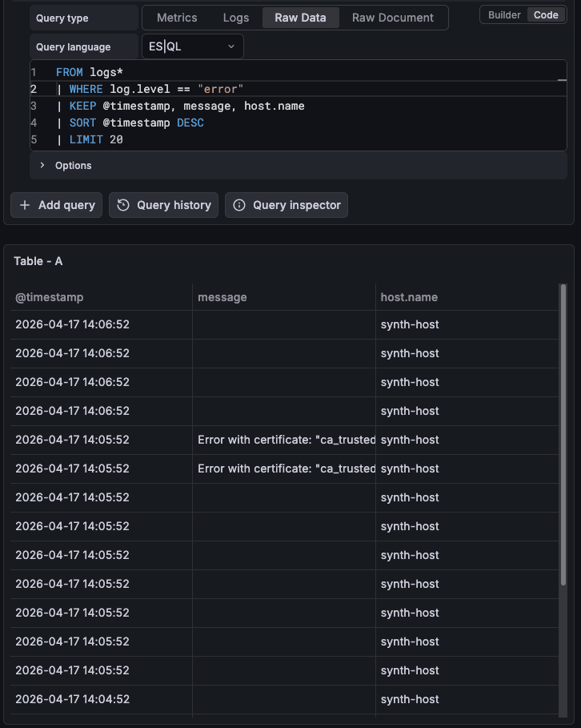Select the Raw Data query type
581x728 pixels.
click(x=300, y=18)
